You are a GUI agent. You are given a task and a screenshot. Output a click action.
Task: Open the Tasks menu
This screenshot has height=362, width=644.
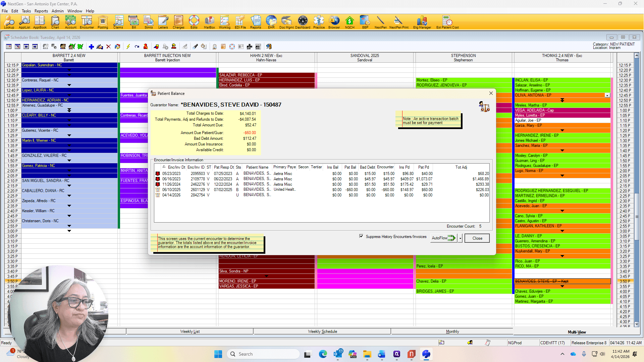point(26,11)
